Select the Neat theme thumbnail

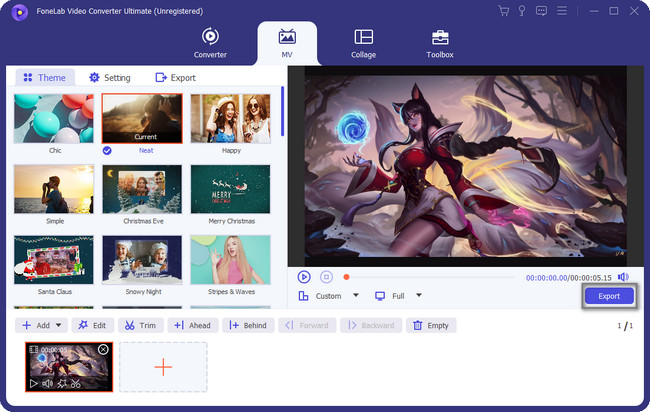[x=142, y=119]
